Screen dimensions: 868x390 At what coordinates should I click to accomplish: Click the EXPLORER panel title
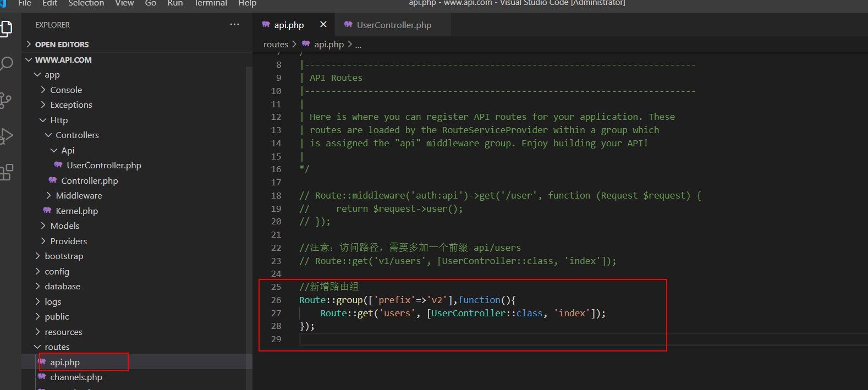point(52,25)
